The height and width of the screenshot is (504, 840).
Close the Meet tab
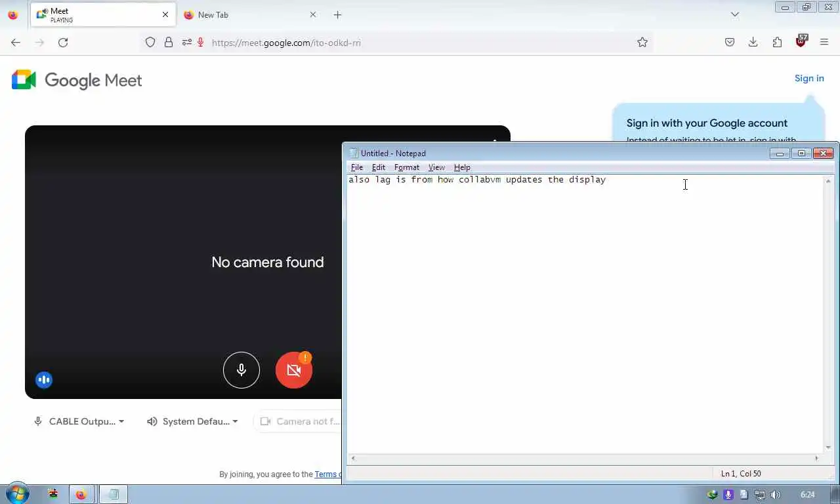tap(165, 14)
